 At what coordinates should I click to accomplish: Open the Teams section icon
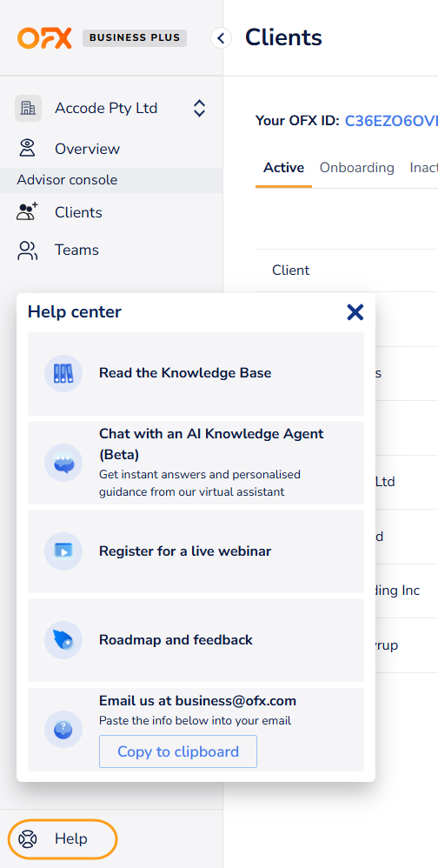point(27,250)
